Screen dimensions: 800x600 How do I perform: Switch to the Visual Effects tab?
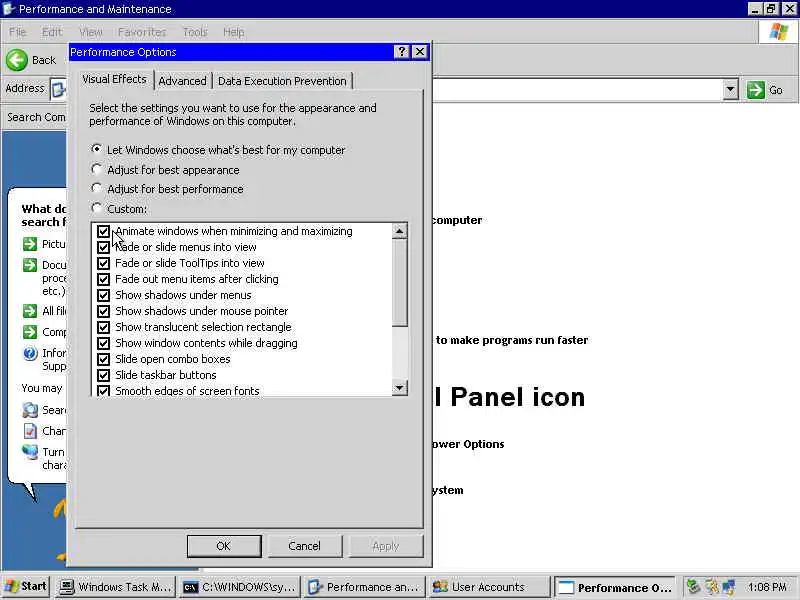[114, 79]
